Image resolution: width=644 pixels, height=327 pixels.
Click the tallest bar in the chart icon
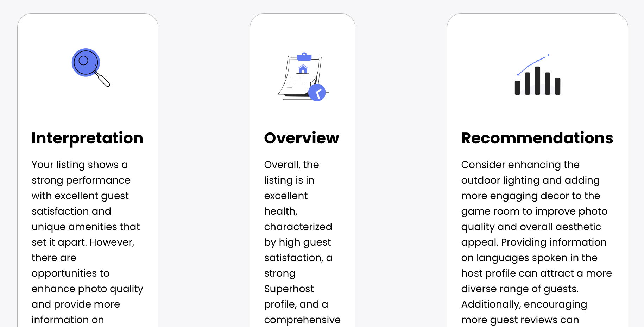(537, 81)
